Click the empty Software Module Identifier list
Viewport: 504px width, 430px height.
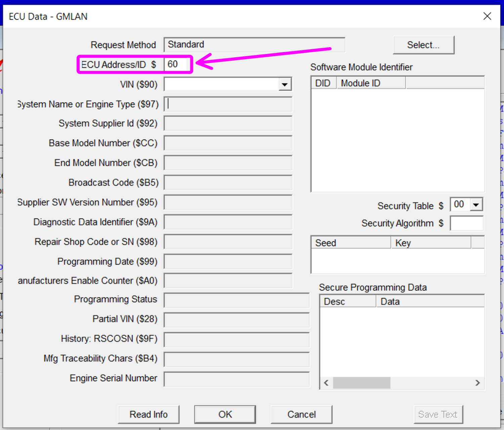tap(398, 140)
